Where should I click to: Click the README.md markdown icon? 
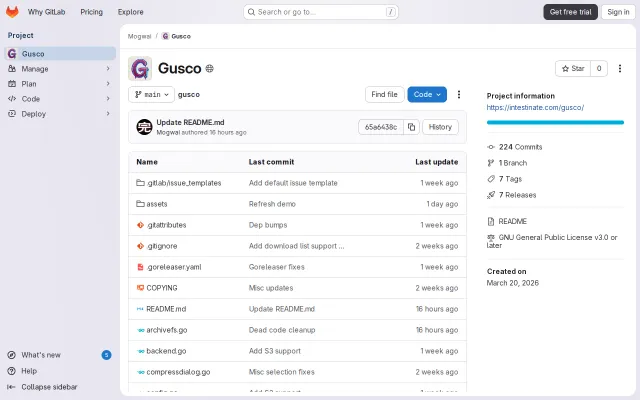tap(140, 309)
